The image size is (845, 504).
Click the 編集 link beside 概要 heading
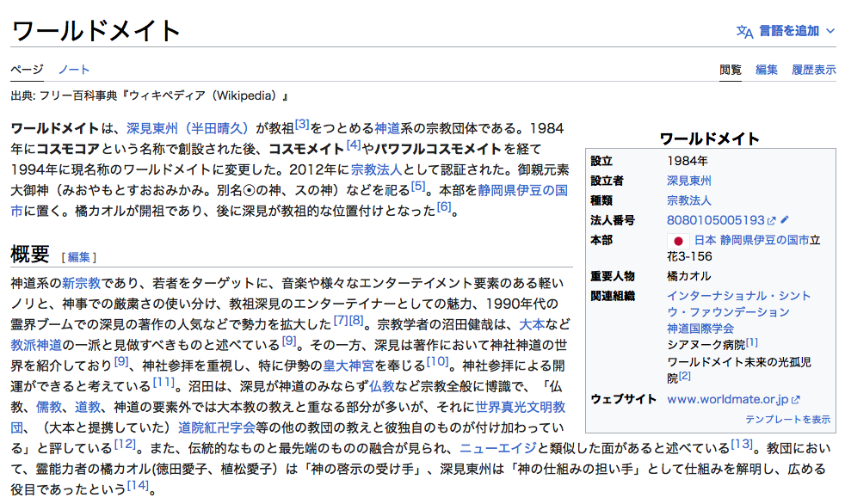78,257
